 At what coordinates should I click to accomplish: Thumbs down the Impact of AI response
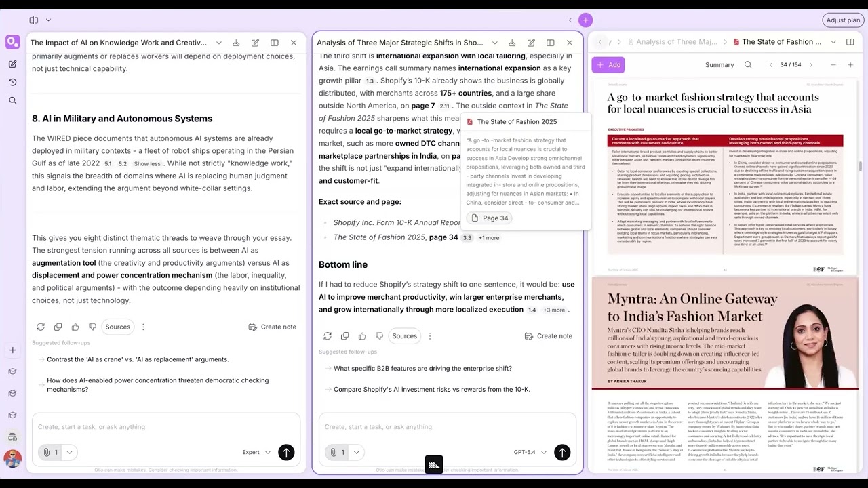tap(92, 327)
